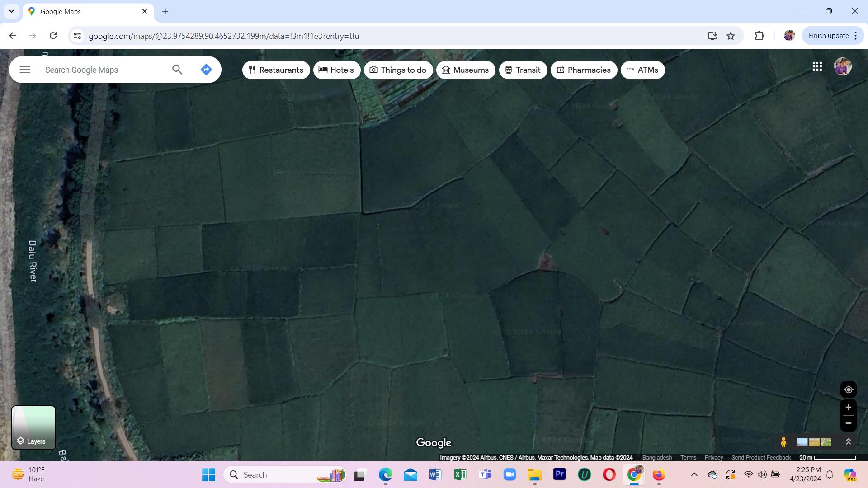Open the Task View icon on taskbar

pos(359,474)
